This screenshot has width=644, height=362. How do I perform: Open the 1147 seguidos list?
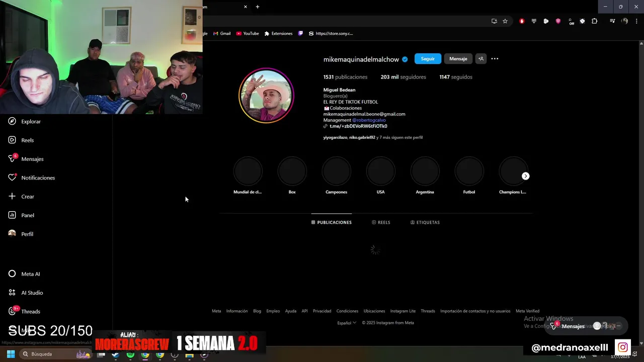coord(456,77)
